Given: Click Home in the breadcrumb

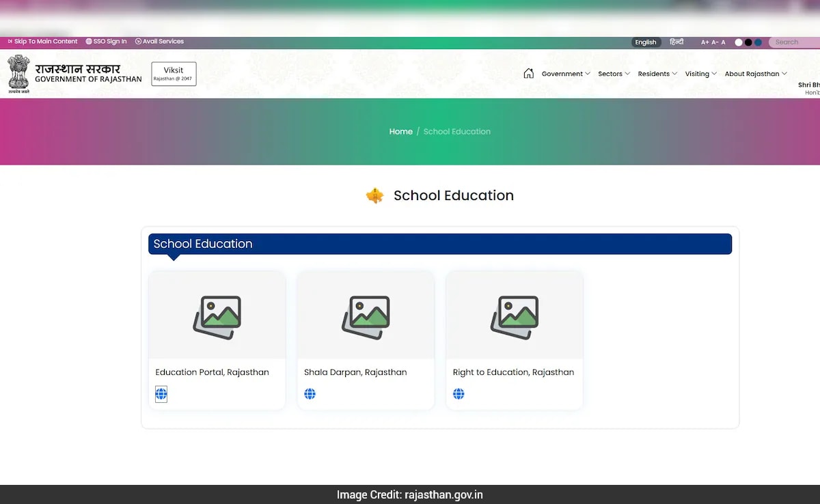Looking at the screenshot, I should 400,132.
